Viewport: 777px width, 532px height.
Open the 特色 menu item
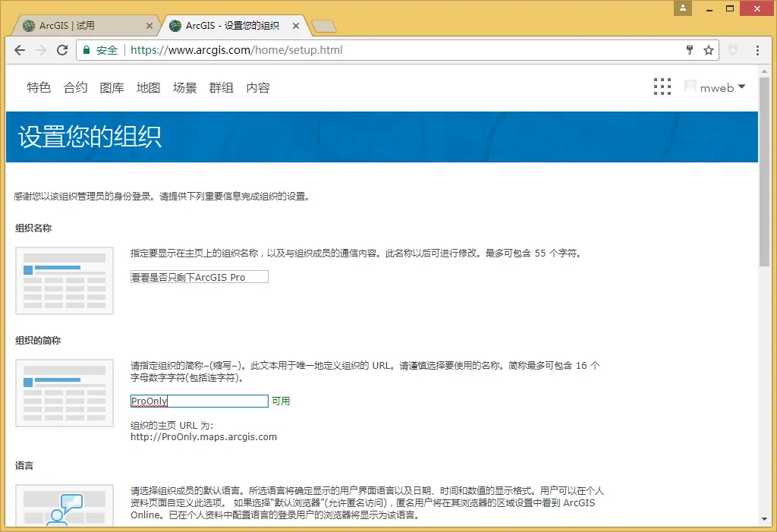click(x=39, y=88)
